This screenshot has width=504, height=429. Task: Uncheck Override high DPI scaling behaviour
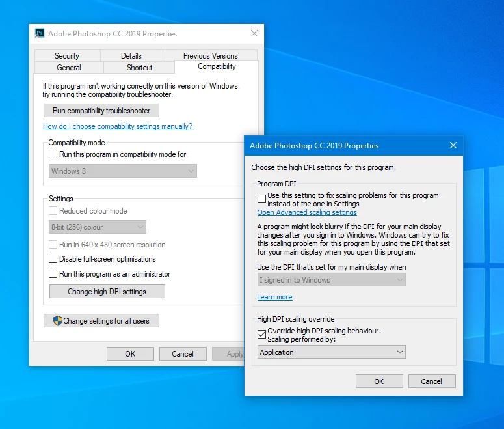(x=261, y=334)
